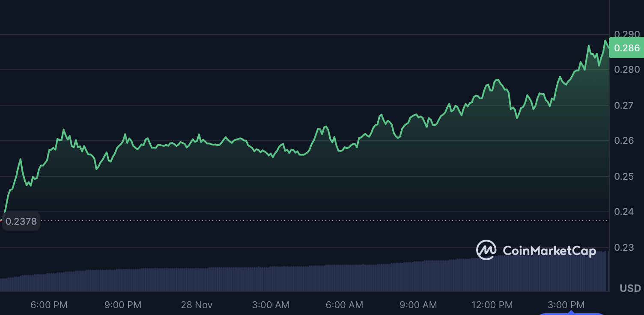This screenshot has height=315, width=644.
Task: Select the 12:00 PM time axis label
Action: (x=492, y=305)
